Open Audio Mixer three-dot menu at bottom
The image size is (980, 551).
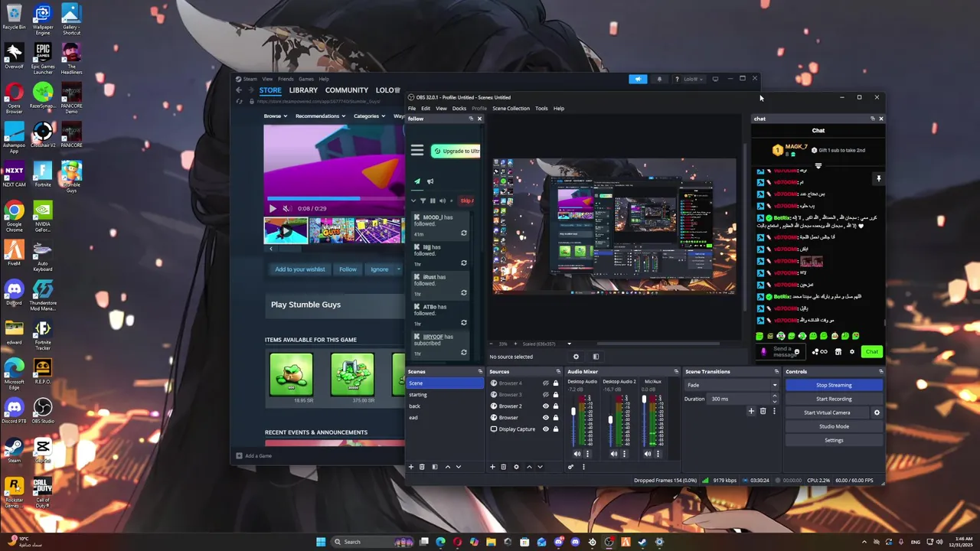583,467
